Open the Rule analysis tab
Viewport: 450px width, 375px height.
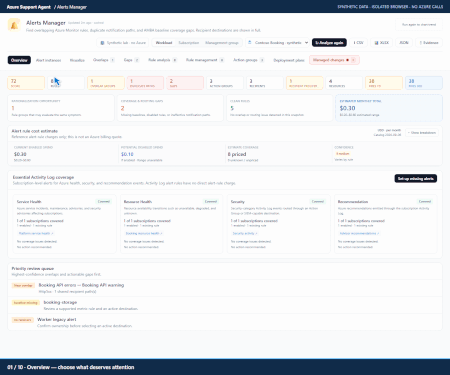click(x=162, y=60)
